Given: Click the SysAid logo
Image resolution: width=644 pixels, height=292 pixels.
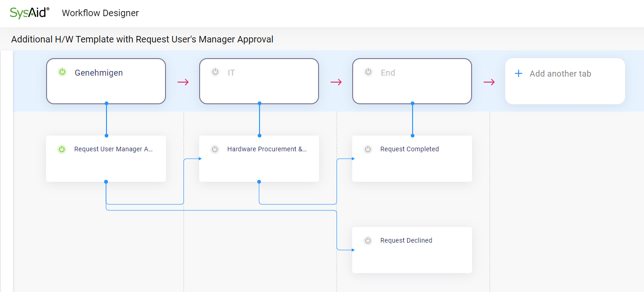Looking at the screenshot, I should [x=30, y=13].
